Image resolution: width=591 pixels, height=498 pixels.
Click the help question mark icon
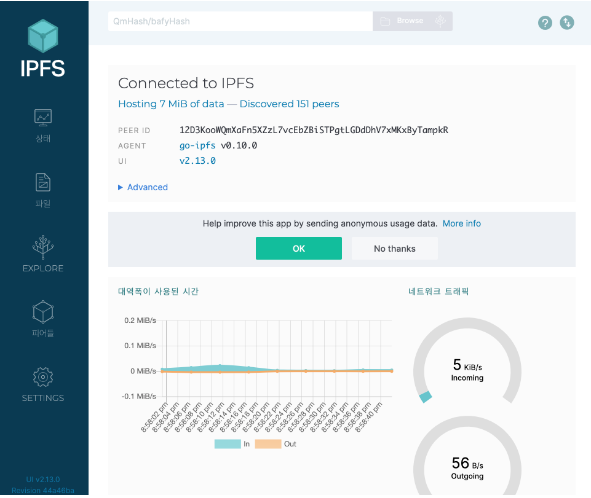[545, 23]
